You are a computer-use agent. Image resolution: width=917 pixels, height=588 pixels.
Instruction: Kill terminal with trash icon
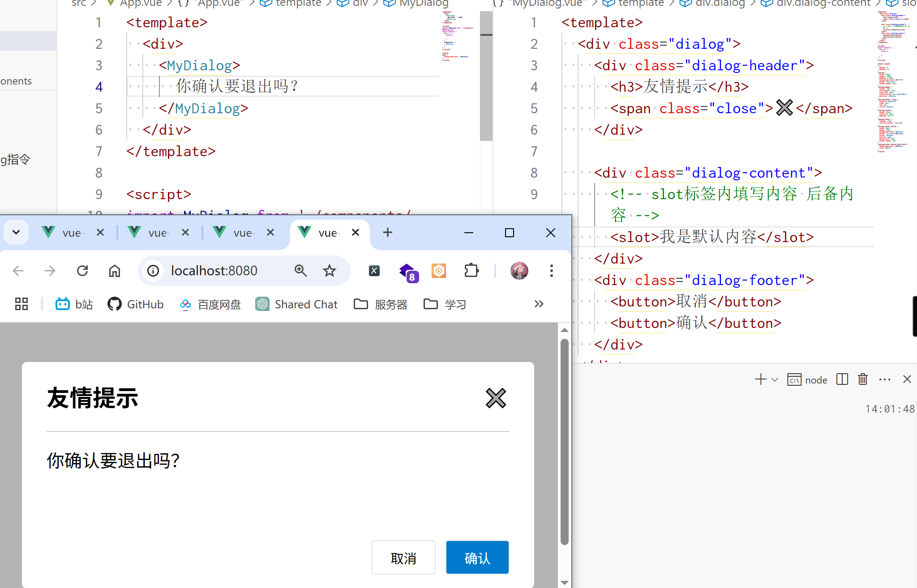(x=863, y=379)
